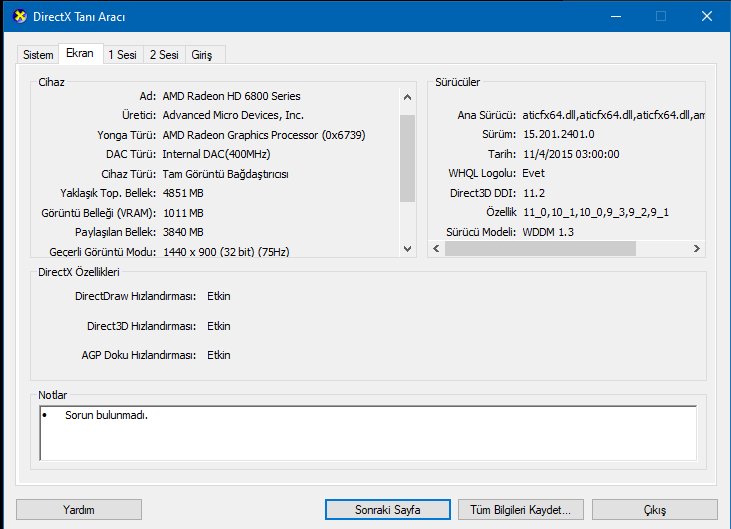Click the Yardım button
Image resolution: width=731 pixels, height=529 pixels.
(79, 510)
